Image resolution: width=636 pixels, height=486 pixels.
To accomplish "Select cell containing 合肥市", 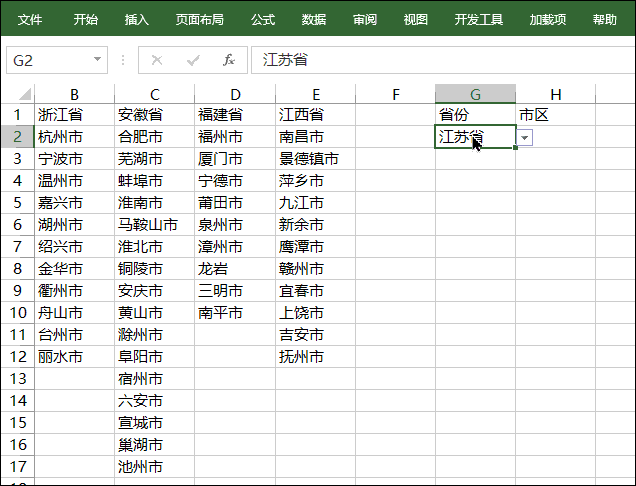I will [x=155, y=137].
